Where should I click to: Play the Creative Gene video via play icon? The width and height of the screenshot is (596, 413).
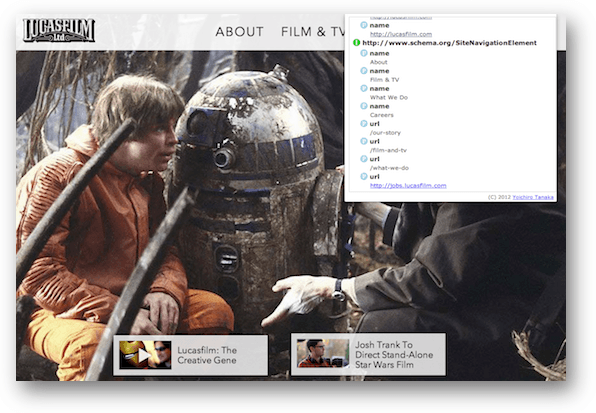click(x=144, y=355)
